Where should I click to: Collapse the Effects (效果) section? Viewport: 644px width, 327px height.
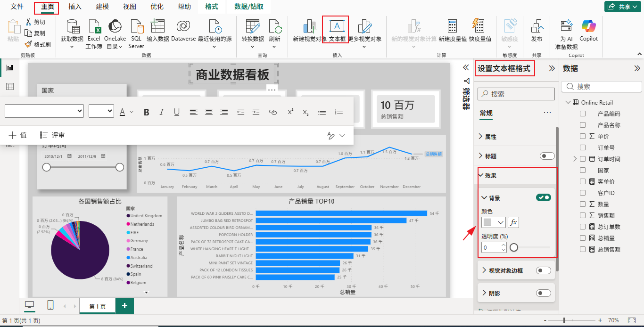click(480, 175)
